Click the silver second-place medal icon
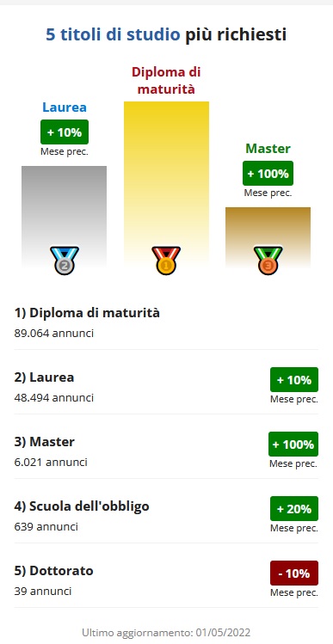 coord(65,261)
